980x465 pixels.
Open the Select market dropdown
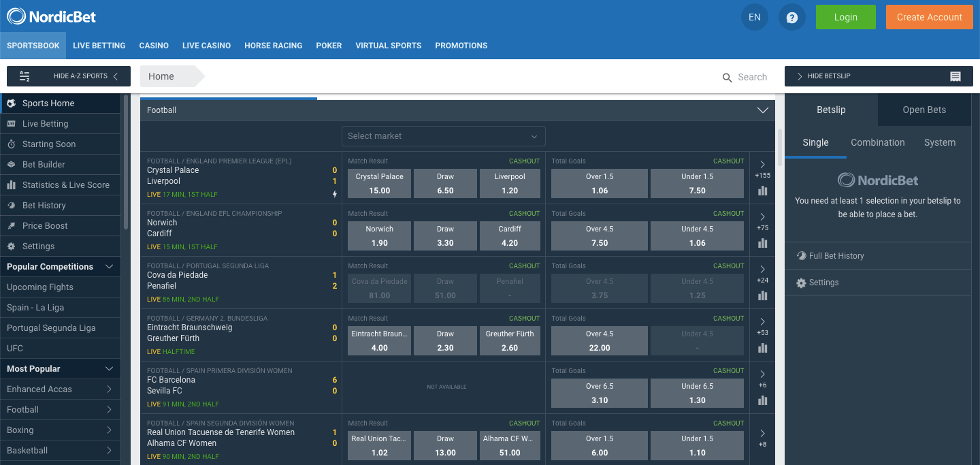point(443,136)
